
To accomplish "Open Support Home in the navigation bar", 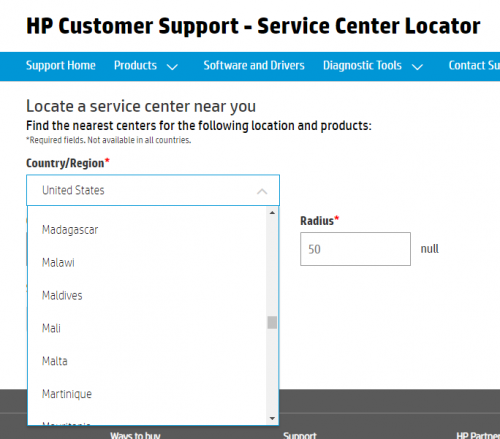I will tap(61, 66).
